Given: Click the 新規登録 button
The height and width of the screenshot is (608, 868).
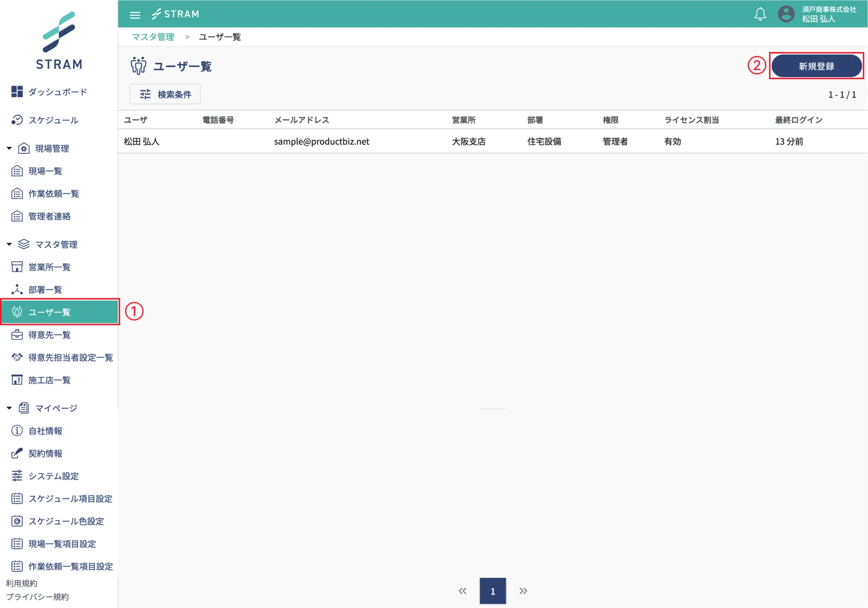Looking at the screenshot, I should [816, 66].
